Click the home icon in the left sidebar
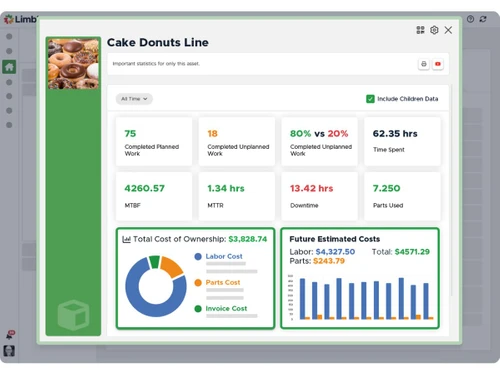500x375 pixels. [9, 67]
